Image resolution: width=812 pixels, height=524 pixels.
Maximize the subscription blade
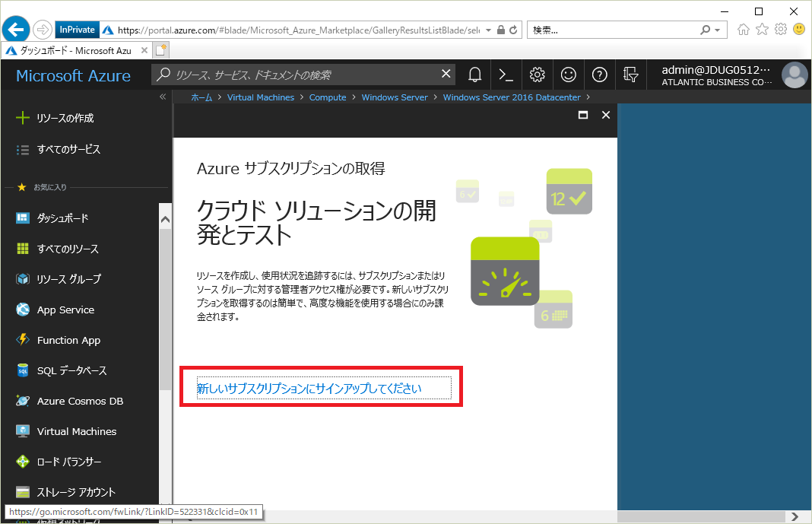point(583,115)
